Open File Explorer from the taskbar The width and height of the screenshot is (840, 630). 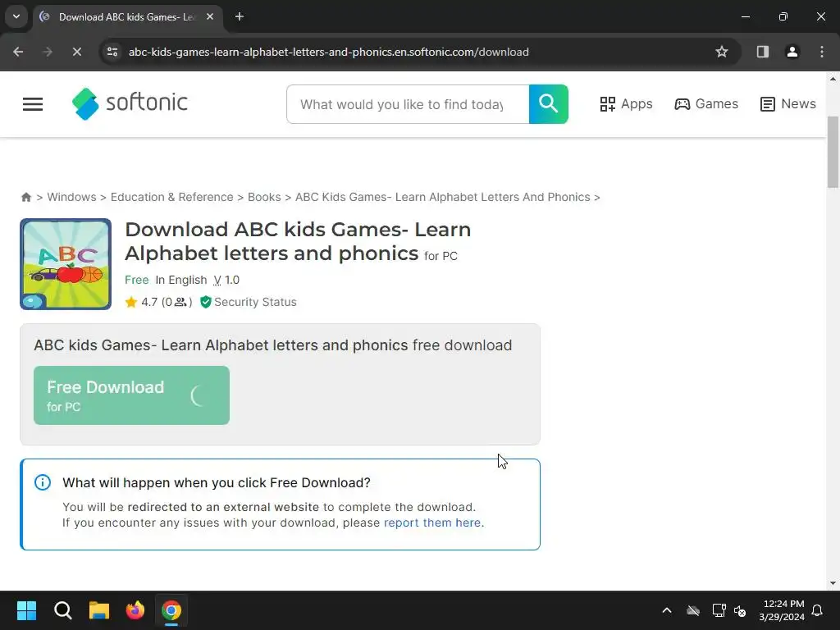point(99,610)
